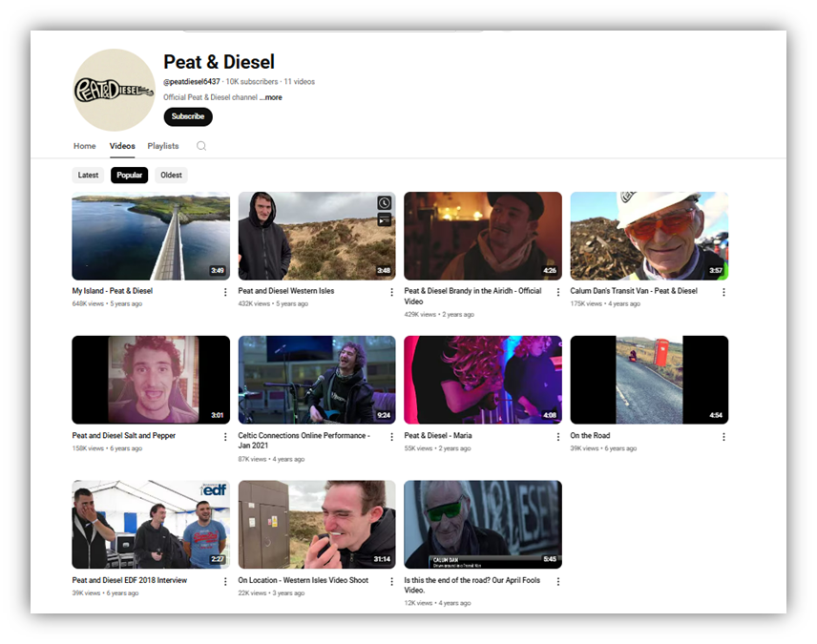Play the Peat and Diesel Western Isles thumbnail

[x=317, y=236]
